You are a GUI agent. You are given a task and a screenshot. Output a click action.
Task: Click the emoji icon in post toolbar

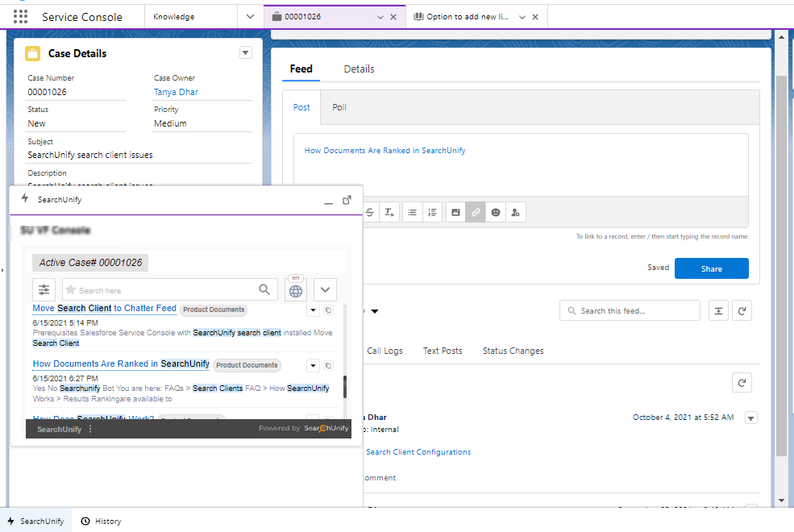496,212
